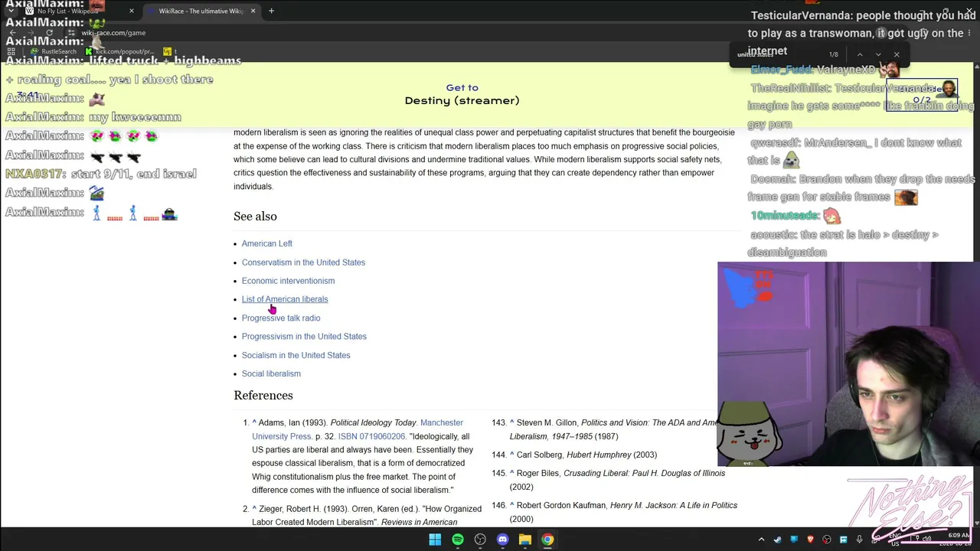
Task: Click the microphone tray icon
Action: pyautogui.click(x=859, y=540)
